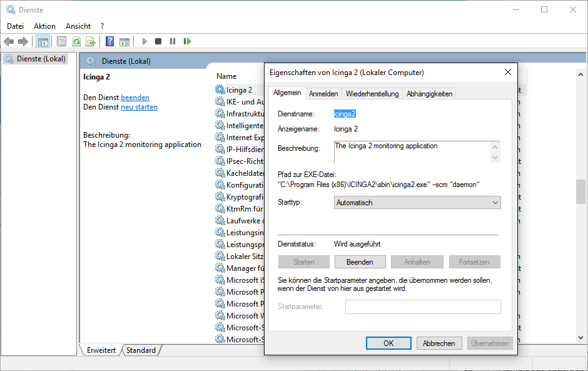Select the Infrastruktu service row
The height and width of the screenshot is (371, 588).
point(240,114)
